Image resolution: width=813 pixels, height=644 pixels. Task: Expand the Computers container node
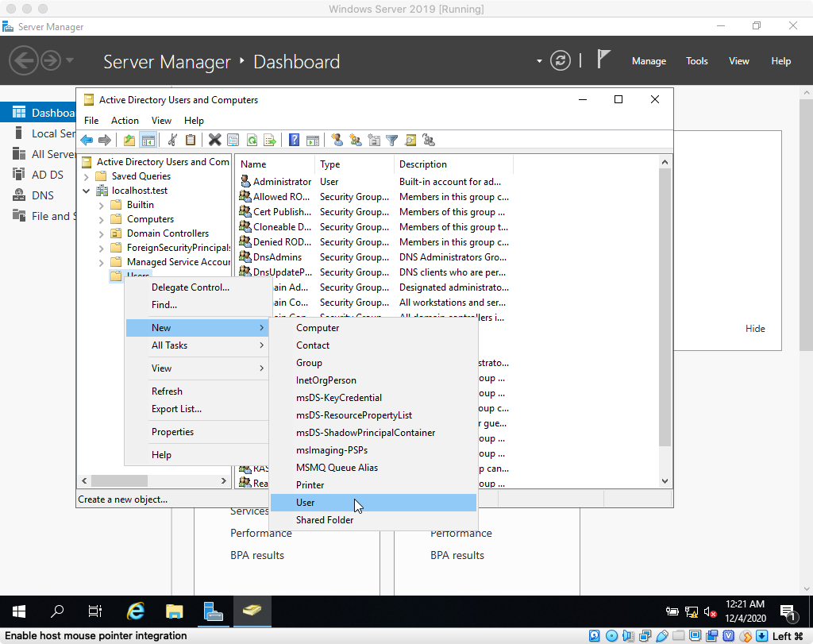[101, 220]
